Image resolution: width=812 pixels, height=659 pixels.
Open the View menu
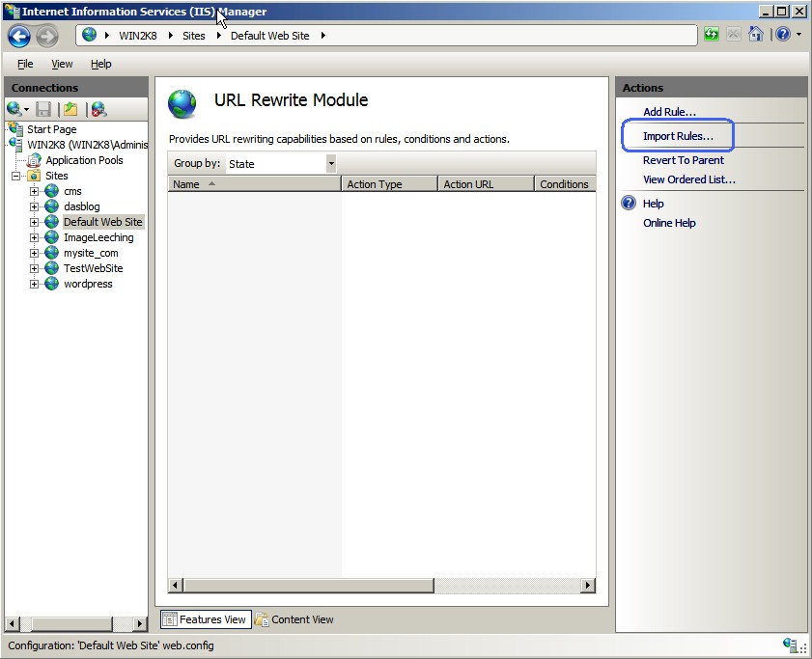62,64
